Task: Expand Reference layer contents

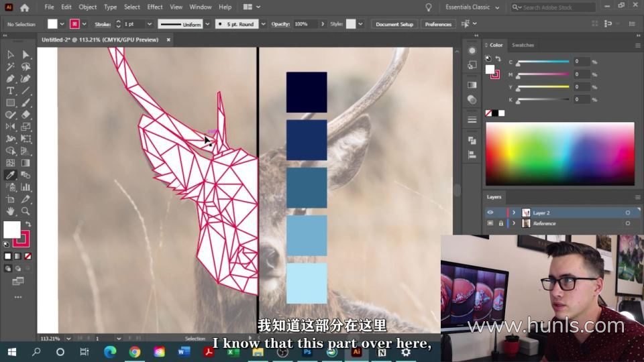Action: [x=514, y=223]
